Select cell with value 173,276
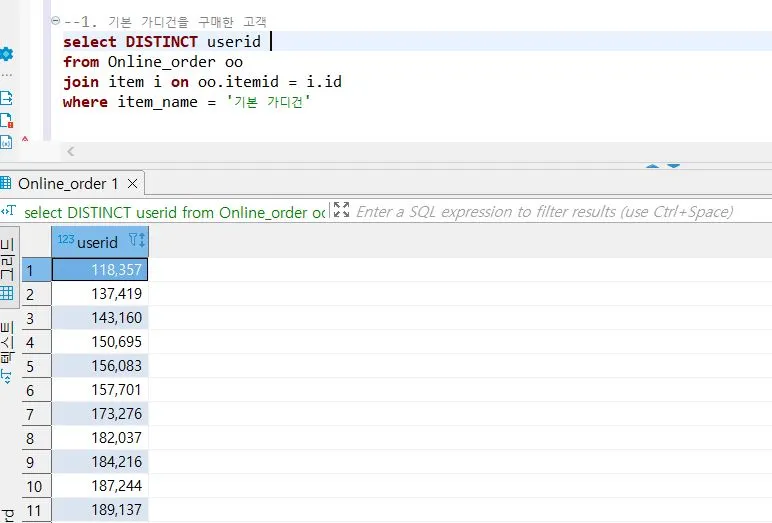 point(100,414)
